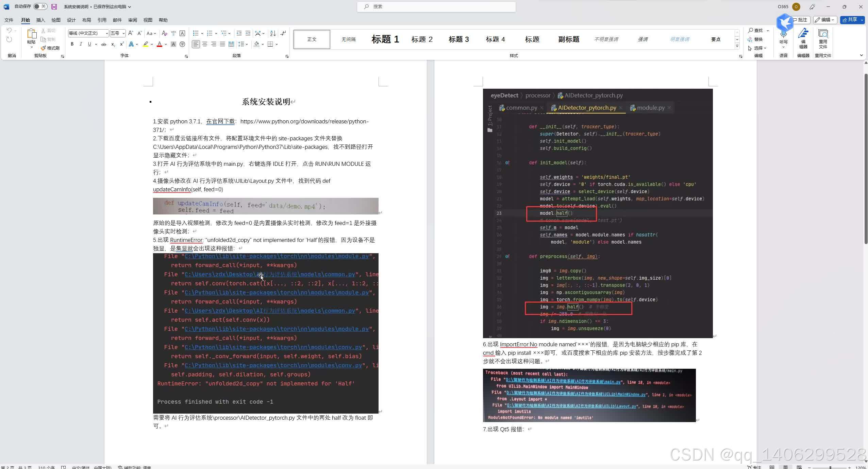The image size is (868, 469).
Task: Click the 共享 (Share) button
Action: click(850, 20)
